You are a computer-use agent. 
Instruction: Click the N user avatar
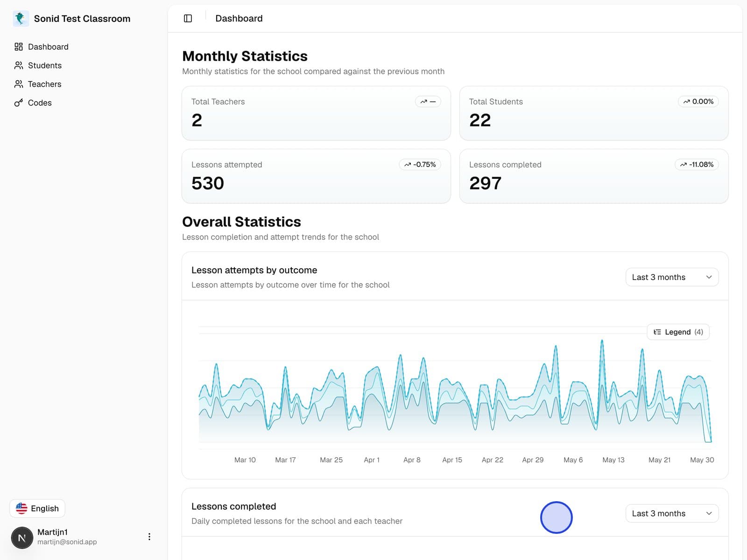tap(22, 538)
